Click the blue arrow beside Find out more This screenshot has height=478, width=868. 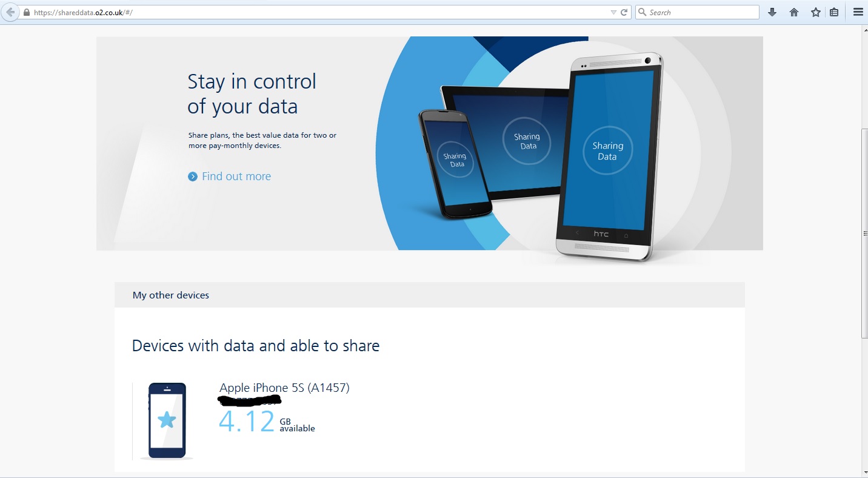click(192, 176)
